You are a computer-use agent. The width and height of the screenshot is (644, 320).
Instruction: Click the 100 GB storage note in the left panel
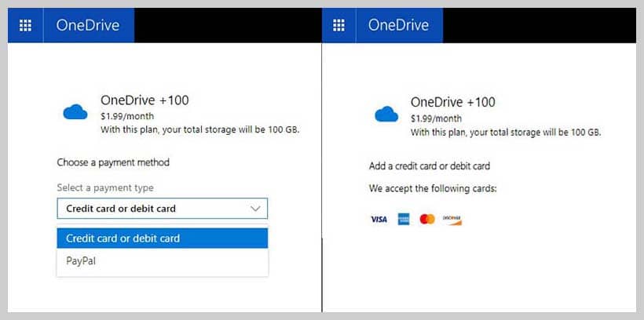pos(200,130)
